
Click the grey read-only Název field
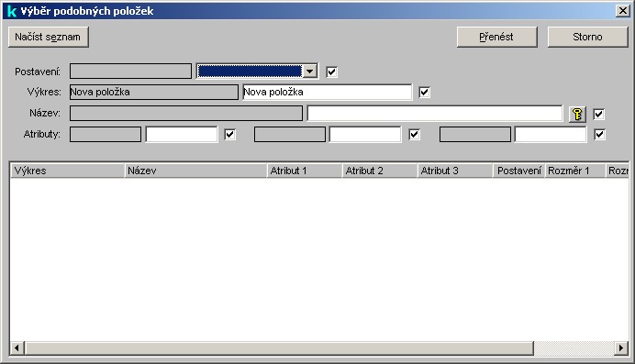click(x=186, y=114)
